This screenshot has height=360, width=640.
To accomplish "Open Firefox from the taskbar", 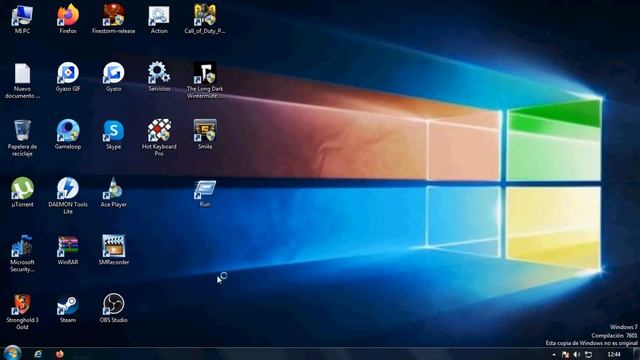I will tap(60, 354).
